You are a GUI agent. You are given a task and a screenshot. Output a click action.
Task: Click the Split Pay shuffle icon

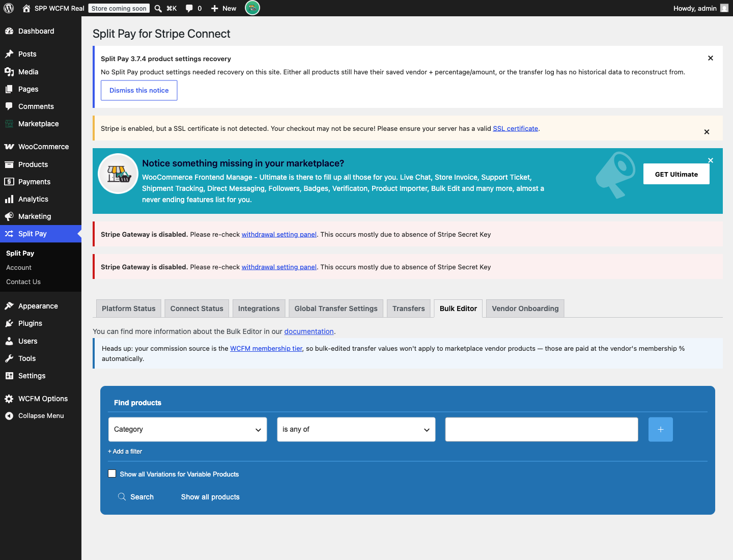[9, 234]
